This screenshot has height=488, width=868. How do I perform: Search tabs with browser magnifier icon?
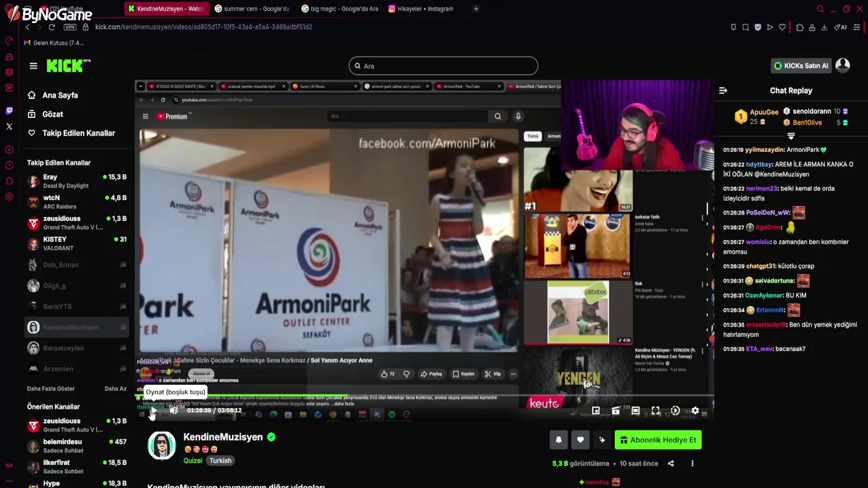click(x=820, y=9)
